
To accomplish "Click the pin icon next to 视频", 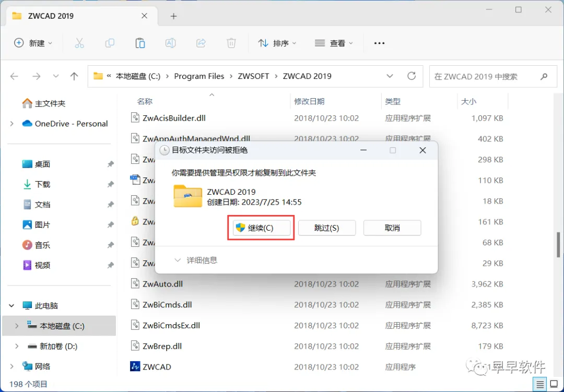I will pos(110,265).
